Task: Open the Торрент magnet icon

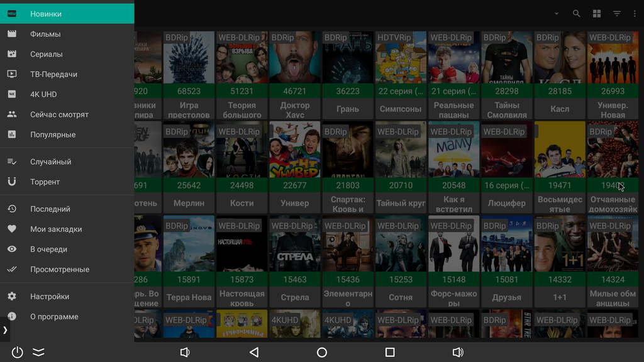Action: (x=12, y=182)
